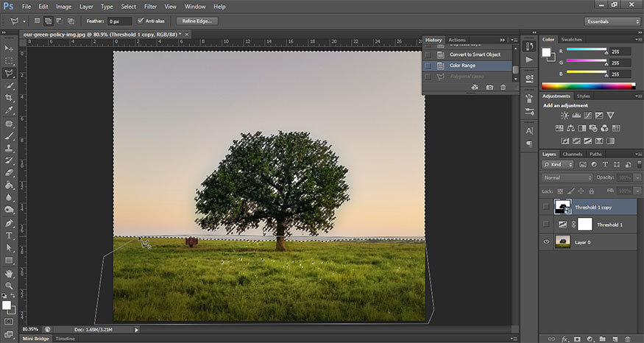Image resolution: width=644 pixels, height=343 pixels.
Task: Click the color spectrum ramp bar
Action: pyautogui.click(x=587, y=87)
